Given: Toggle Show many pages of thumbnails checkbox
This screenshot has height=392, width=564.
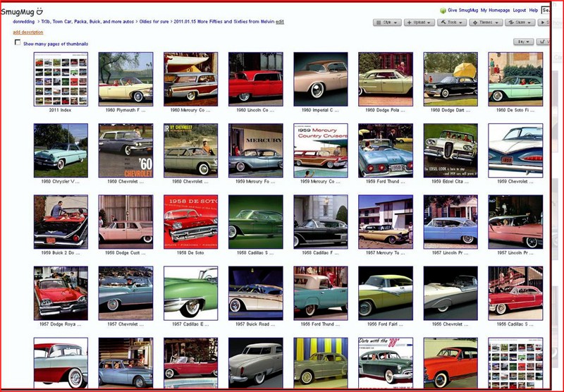Looking at the screenshot, I should (x=17, y=42).
